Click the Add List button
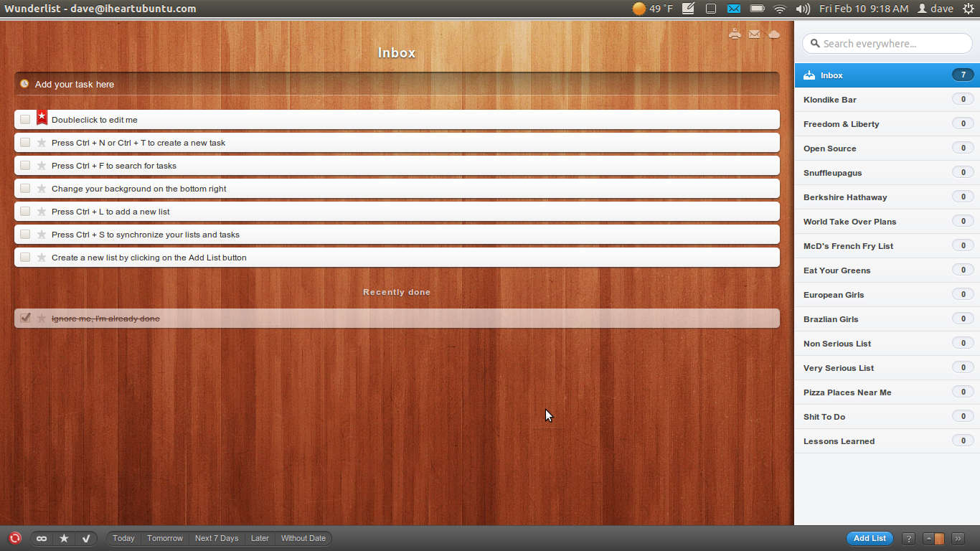 [x=870, y=538]
